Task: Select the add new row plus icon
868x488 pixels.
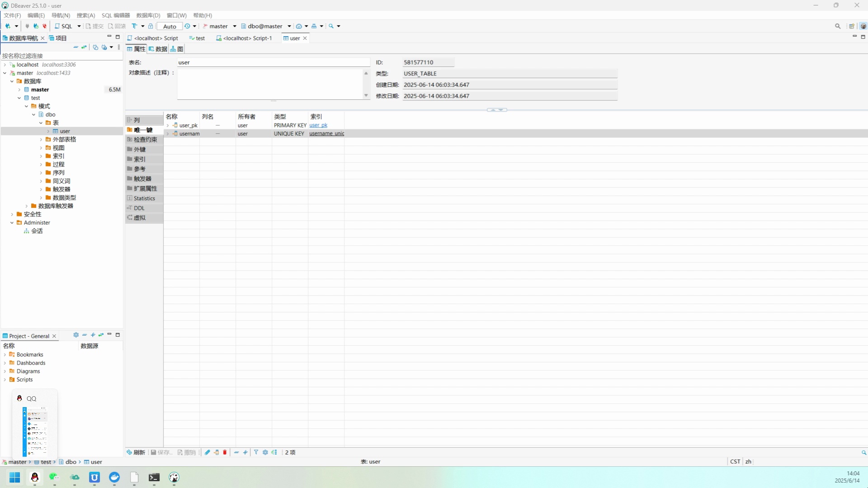Action: coord(245,452)
